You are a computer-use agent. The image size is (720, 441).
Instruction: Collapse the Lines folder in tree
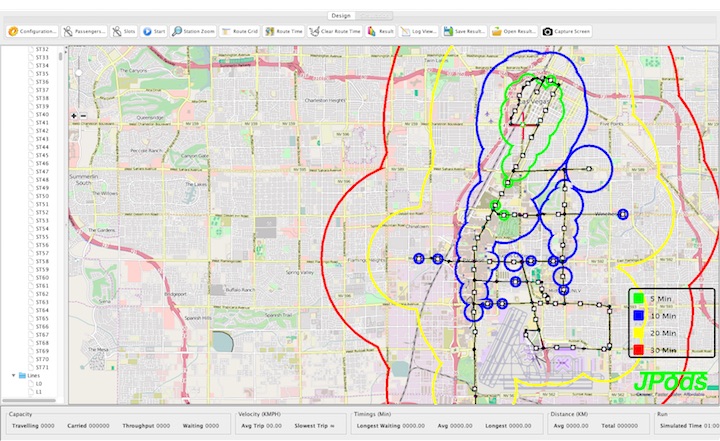[x=15, y=375]
